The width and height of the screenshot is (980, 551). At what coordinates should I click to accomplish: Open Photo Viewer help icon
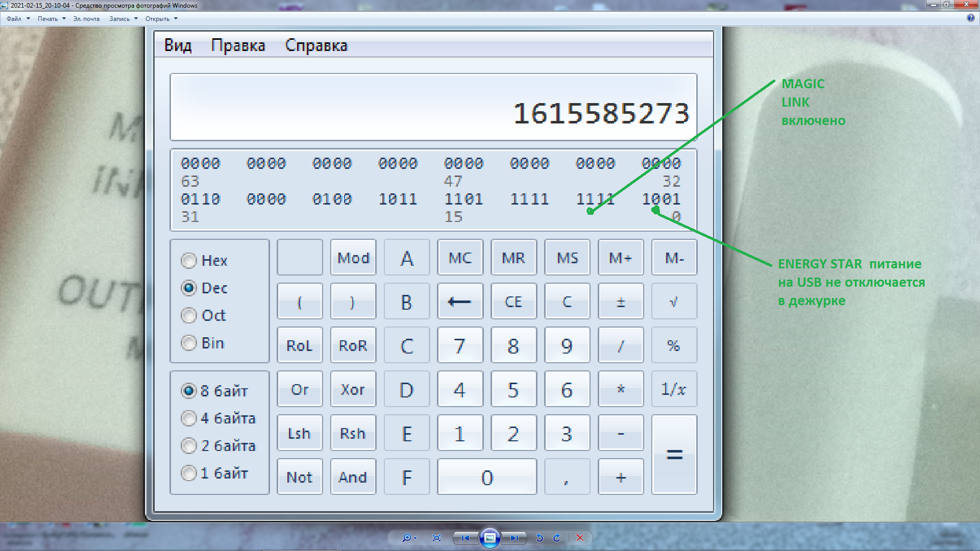point(970,18)
